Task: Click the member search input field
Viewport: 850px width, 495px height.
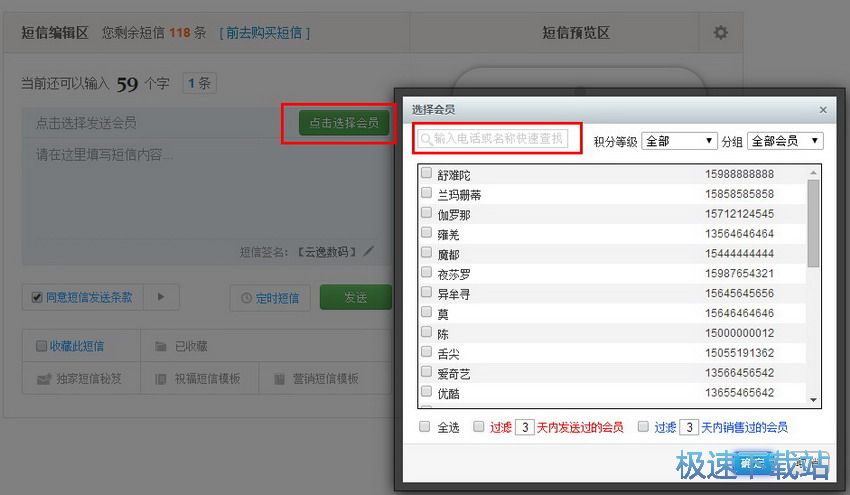Action: pyautogui.click(x=492, y=139)
